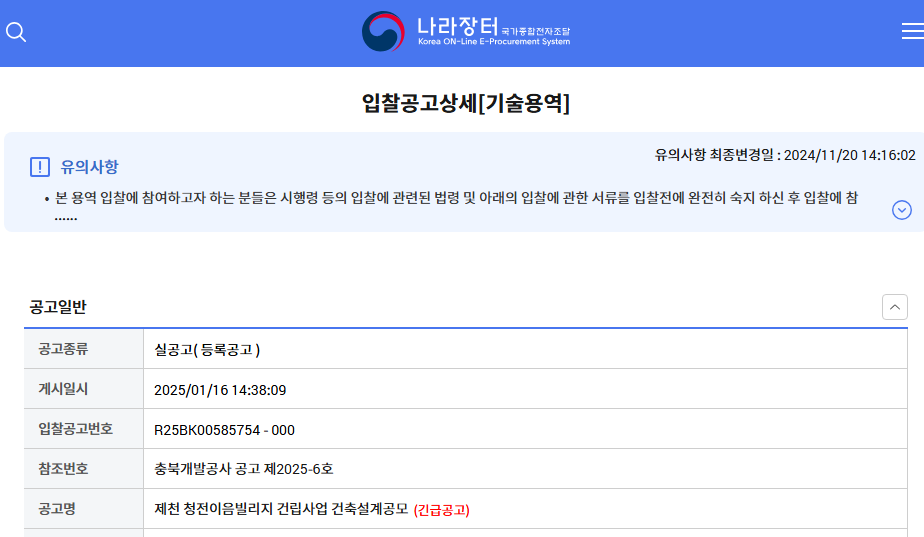Click 제천 청전이음빌리지 건립사업 건축설계공모 title
This screenshot has height=537, width=924.
tap(281, 509)
